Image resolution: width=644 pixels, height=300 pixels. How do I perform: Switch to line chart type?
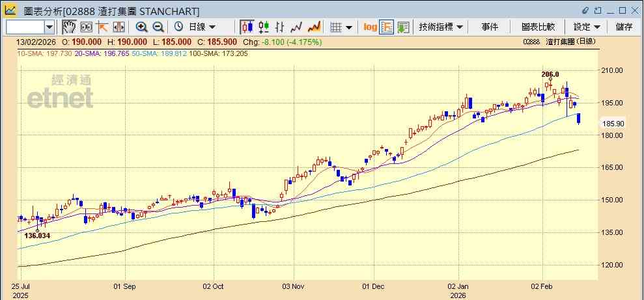(x=296, y=27)
